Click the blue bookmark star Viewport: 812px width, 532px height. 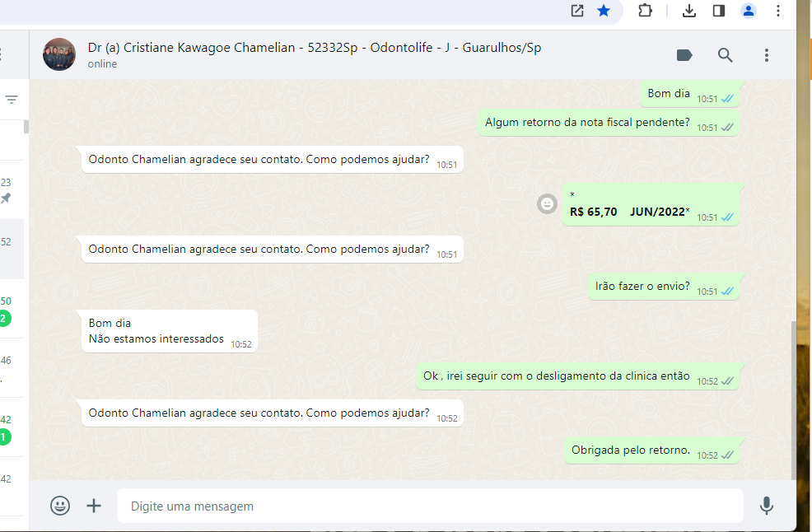coord(604,11)
